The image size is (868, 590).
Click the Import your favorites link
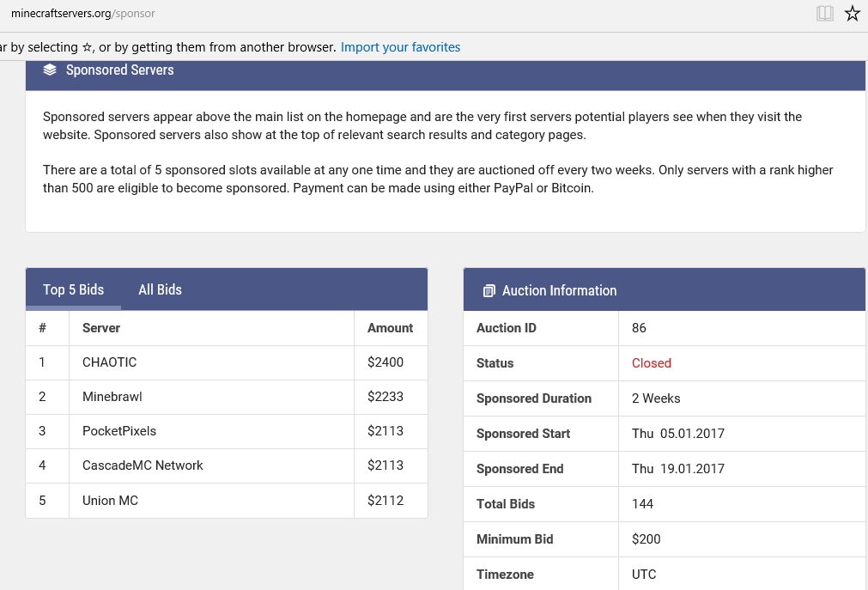pos(400,47)
